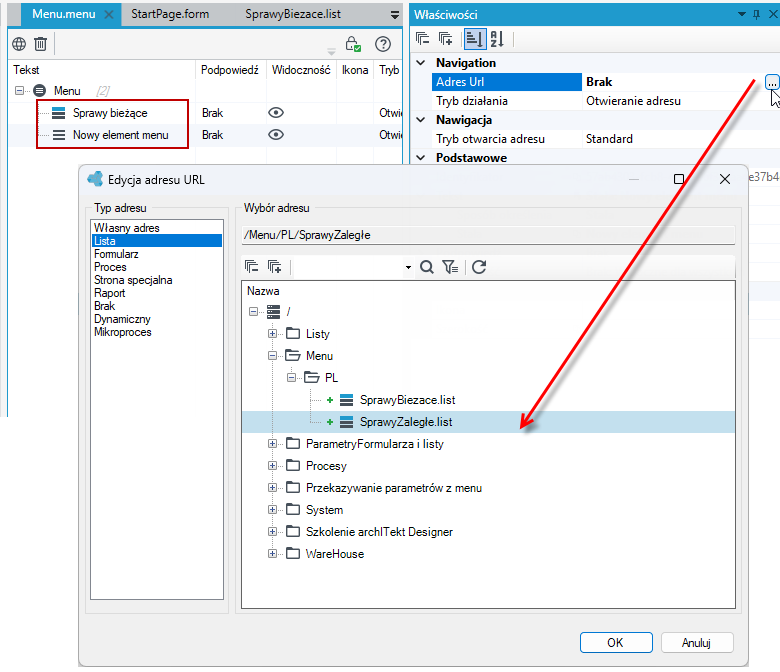Screen dimensions: 780x672
Task: Collapse all icon in Właściwości toolbar
Action: (422, 38)
